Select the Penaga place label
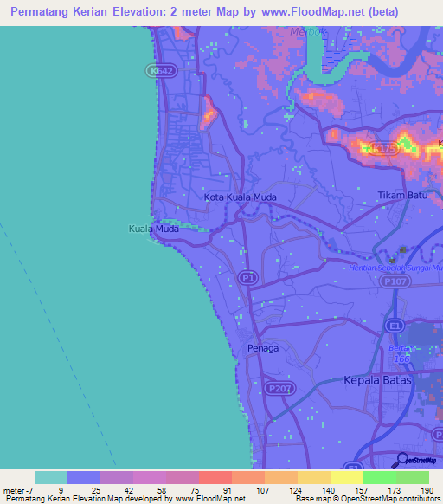Screen dimensions: 443x504 click(x=263, y=348)
